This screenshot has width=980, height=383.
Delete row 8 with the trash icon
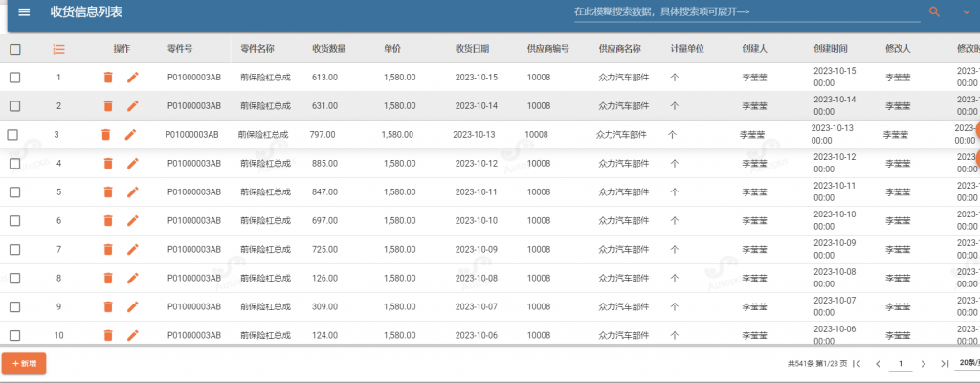108,278
